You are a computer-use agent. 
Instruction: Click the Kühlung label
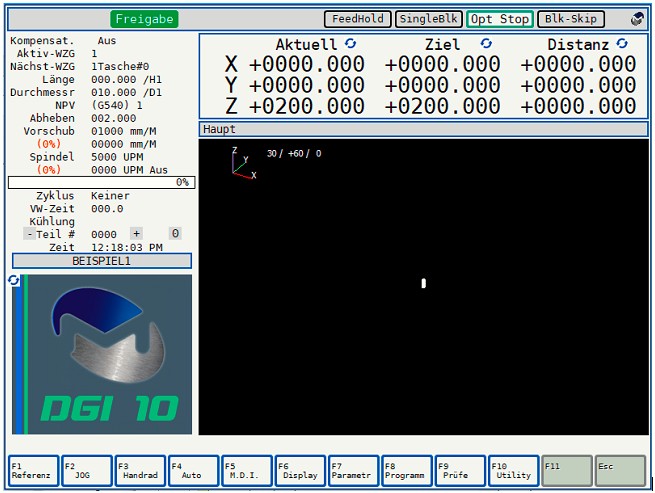pos(52,221)
